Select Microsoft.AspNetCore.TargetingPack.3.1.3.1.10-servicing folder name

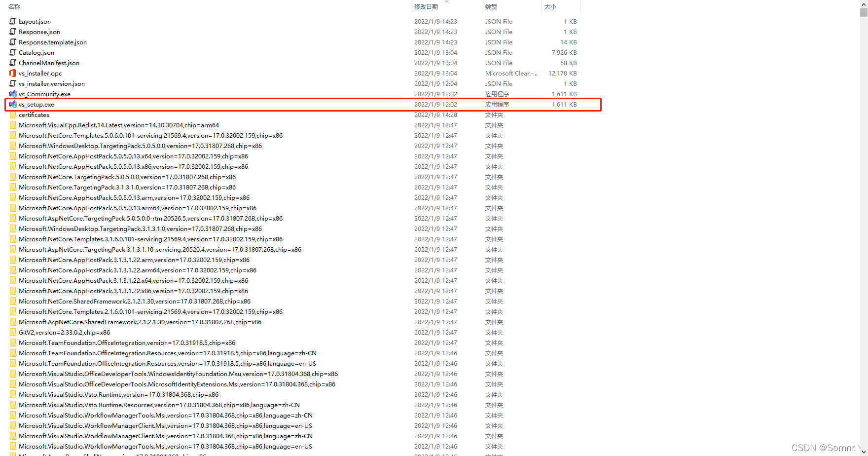(x=160, y=249)
